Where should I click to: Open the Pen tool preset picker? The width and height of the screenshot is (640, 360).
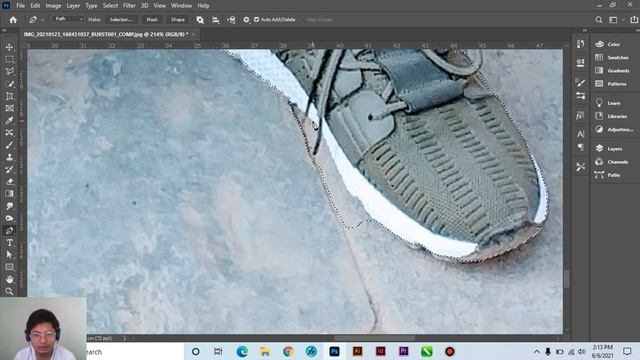36,20
